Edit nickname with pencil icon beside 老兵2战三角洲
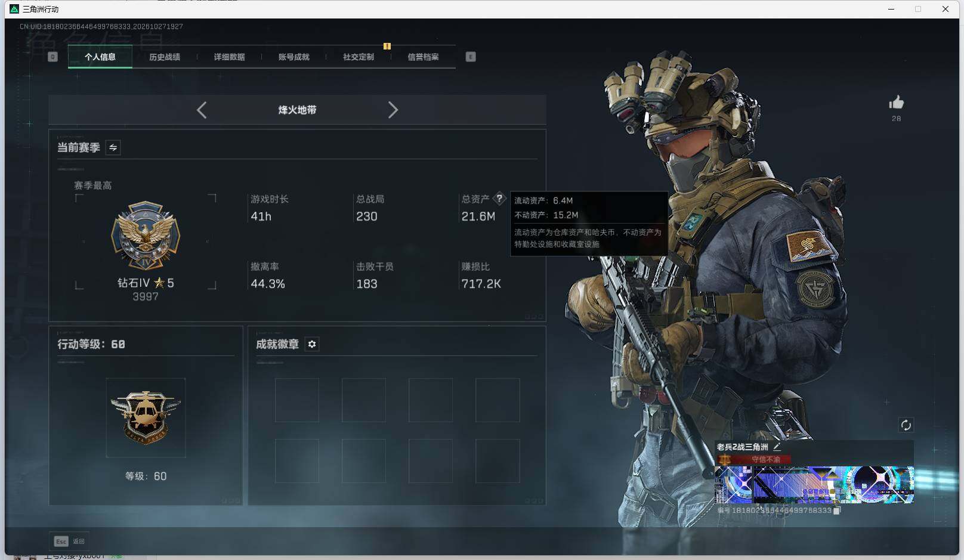This screenshot has width=964, height=560. (x=777, y=446)
